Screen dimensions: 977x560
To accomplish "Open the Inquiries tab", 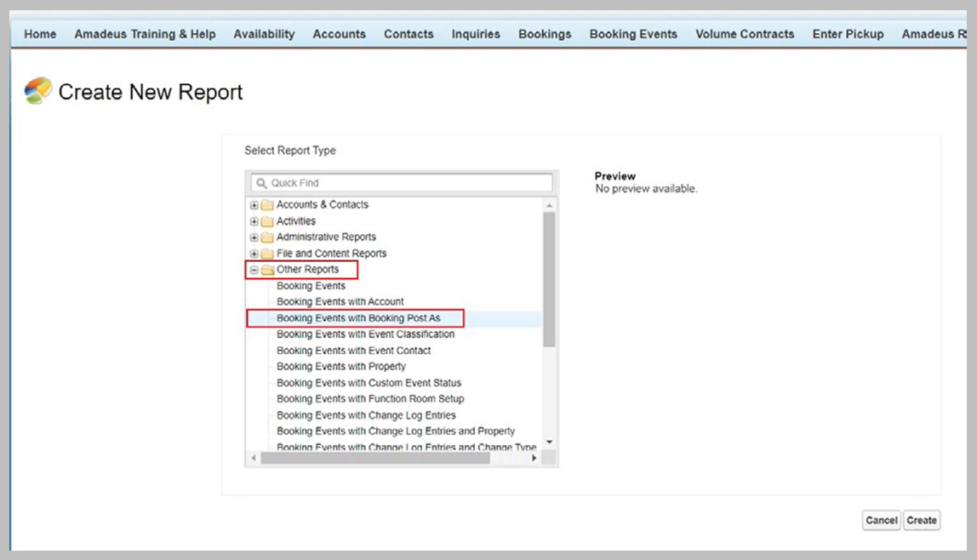I will coord(476,34).
